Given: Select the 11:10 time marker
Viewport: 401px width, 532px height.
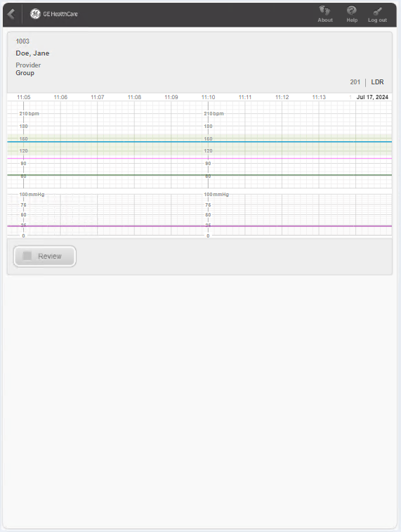Looking at the screenshot, I should tap(208, 97).
